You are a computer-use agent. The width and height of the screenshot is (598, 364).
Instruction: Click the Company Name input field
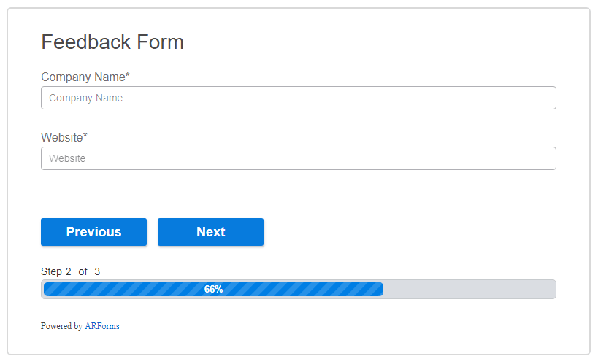coord(298,98)
